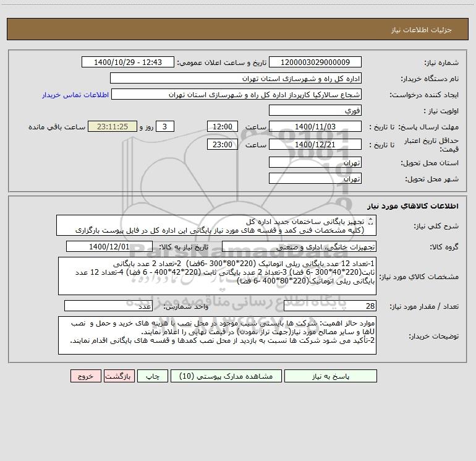Click تاریخ نیاز به کالا field 1400/12/01
Image resolution: width=476 pixels, height=461 pixels.
click(109, 246)
